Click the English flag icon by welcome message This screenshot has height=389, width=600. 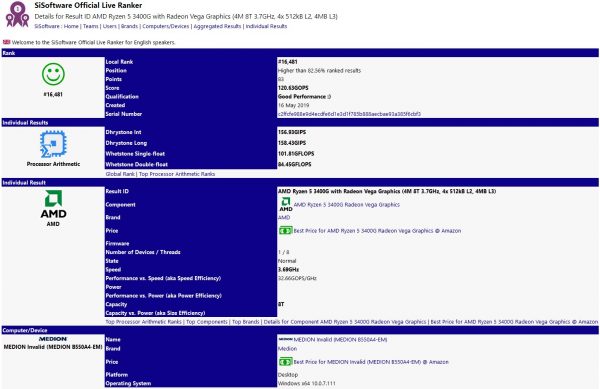click(7, 42)
